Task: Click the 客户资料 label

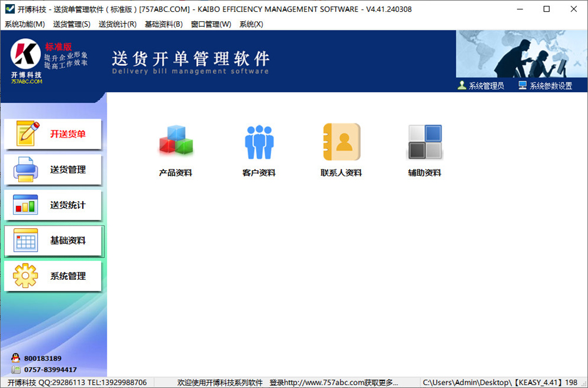Action: [x=259, y=173]
